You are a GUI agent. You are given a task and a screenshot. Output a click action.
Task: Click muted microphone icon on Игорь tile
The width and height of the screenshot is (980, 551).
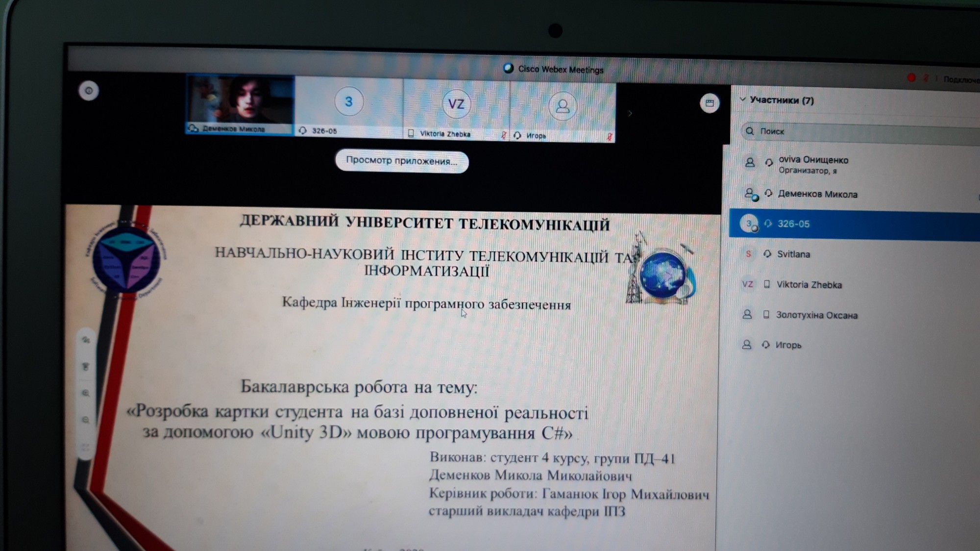coord(609,137)
